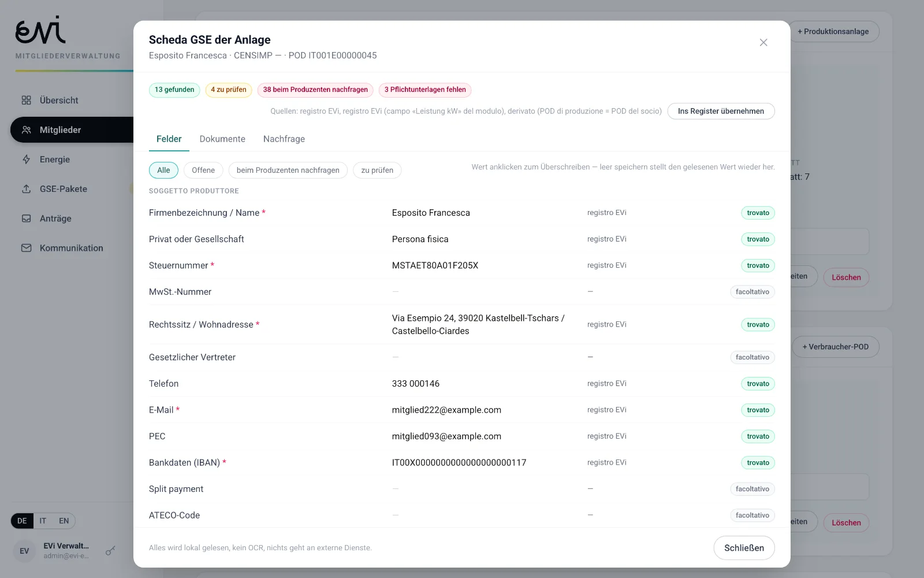Click the IBAN value IT00X0000000000000000000117
924x578 pixels.
459,462
